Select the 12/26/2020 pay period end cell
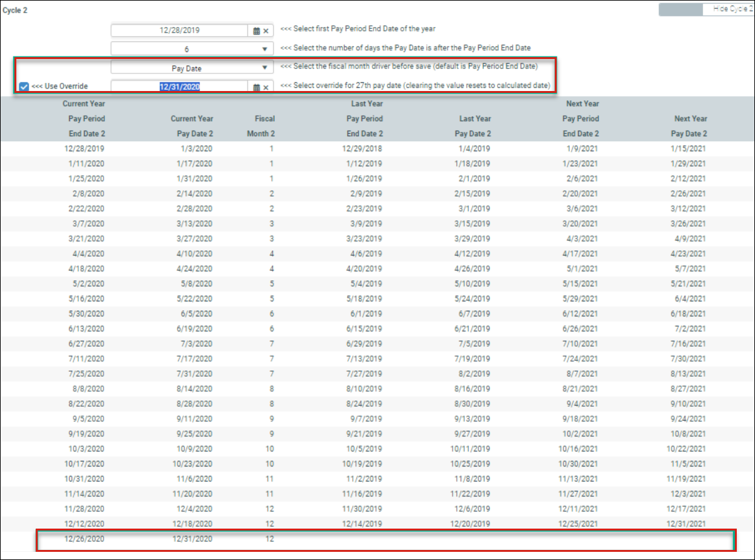The width and height of the screenshot is (755, 560). coord(84,539)
